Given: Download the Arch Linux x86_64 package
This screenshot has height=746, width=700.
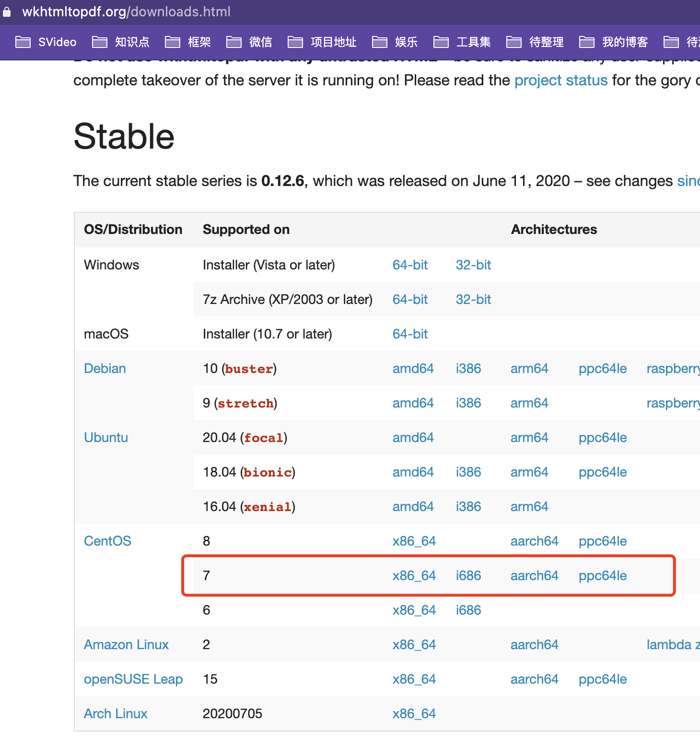Looking at the screenshot, I should pos(414,713).
